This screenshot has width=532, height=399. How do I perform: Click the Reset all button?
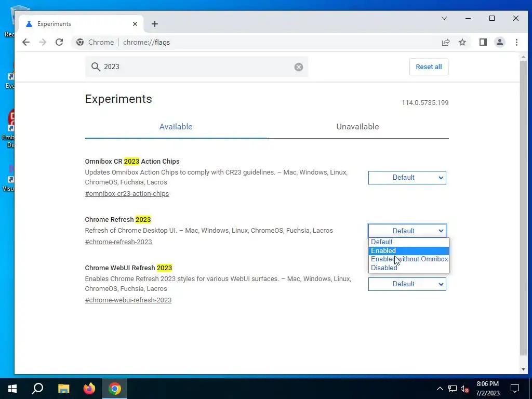pyautogui.click(x=429, y=67)
